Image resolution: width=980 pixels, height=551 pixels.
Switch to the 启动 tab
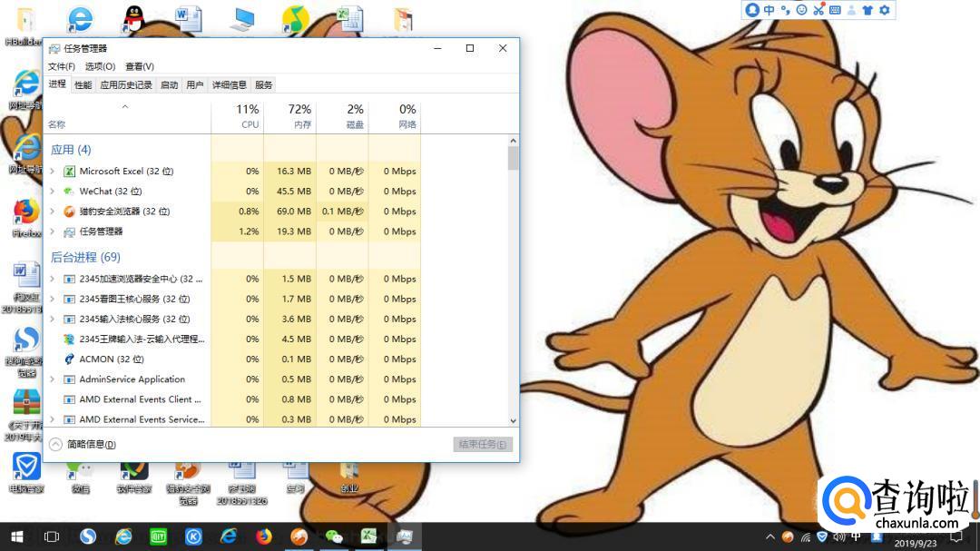click(x=170, y=85)
